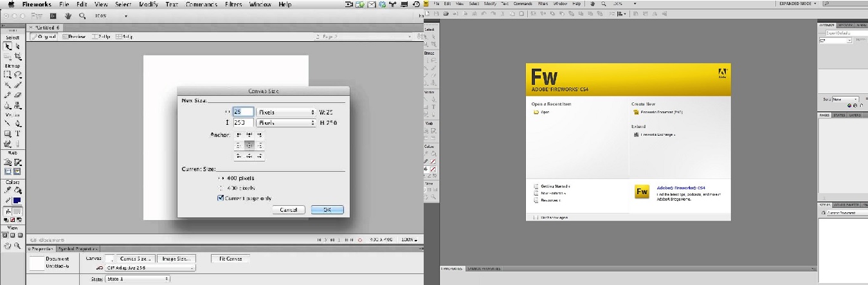
Task: Click Open under Open a Recent Item
Action: [x=545, y=112]
